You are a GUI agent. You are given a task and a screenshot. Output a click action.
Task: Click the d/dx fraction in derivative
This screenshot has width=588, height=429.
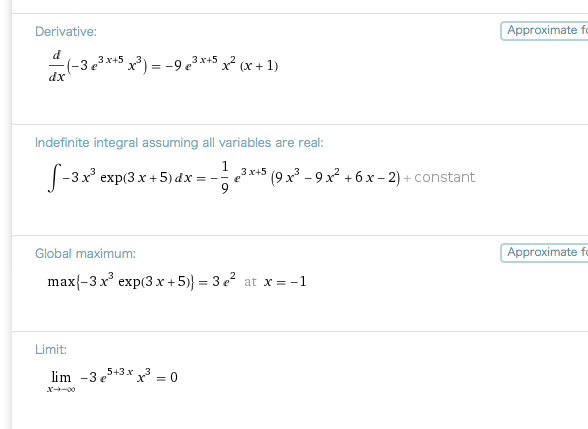(x=57, y=66)
